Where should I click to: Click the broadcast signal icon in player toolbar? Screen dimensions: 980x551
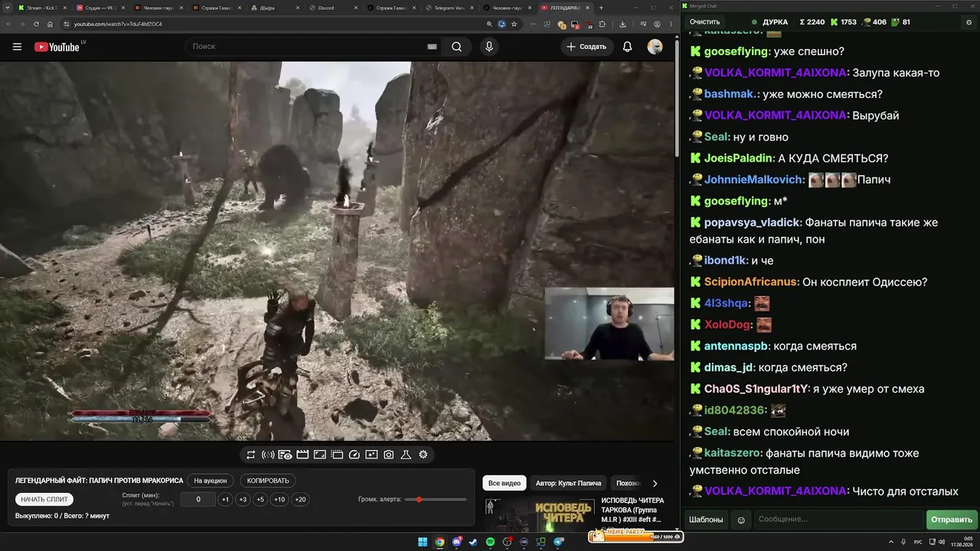pyautogui.click(x=268, y=455)
